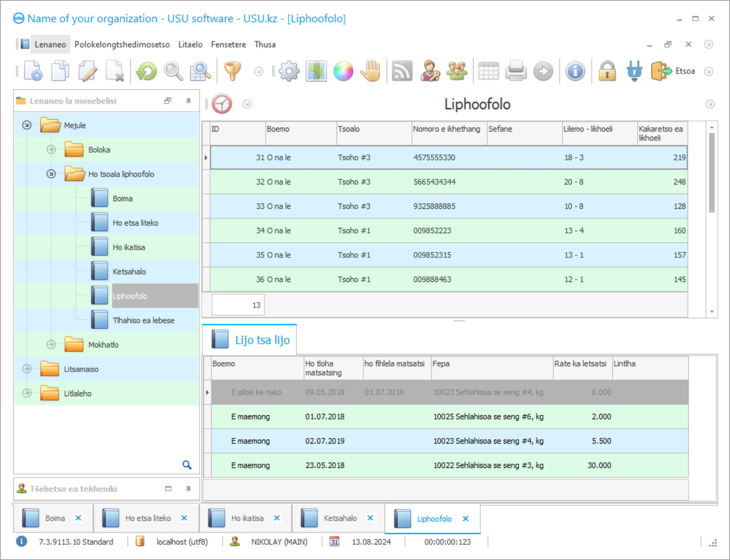The image size is (730, 560).
Task: Open the settings gear icon
Action: [x=289, y=71]
